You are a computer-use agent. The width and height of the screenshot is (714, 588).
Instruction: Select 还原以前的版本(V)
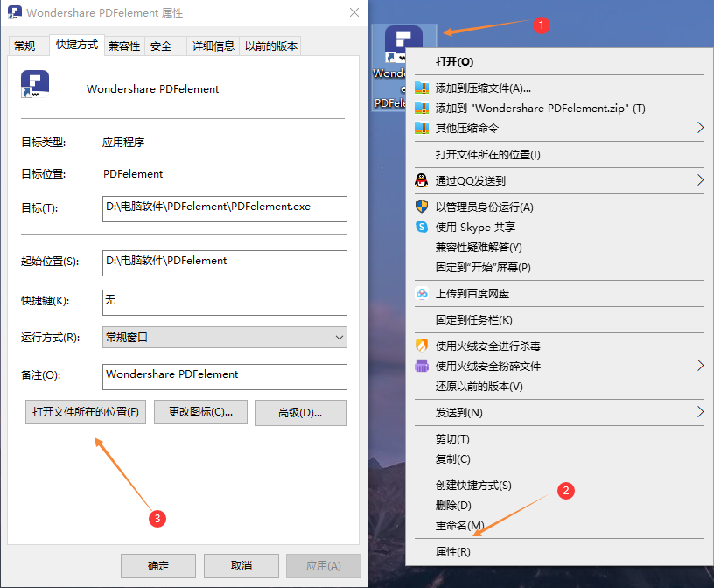(x=559, y=386)
